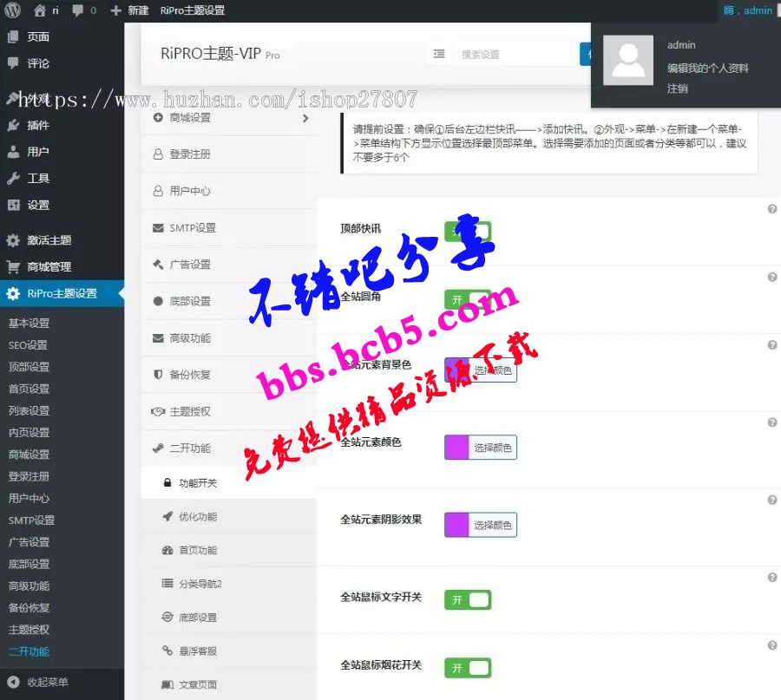This screenshot has height=700, width=781.
Task: Click the help icon for 全站圆角
Action: click(x=772, y=278)
